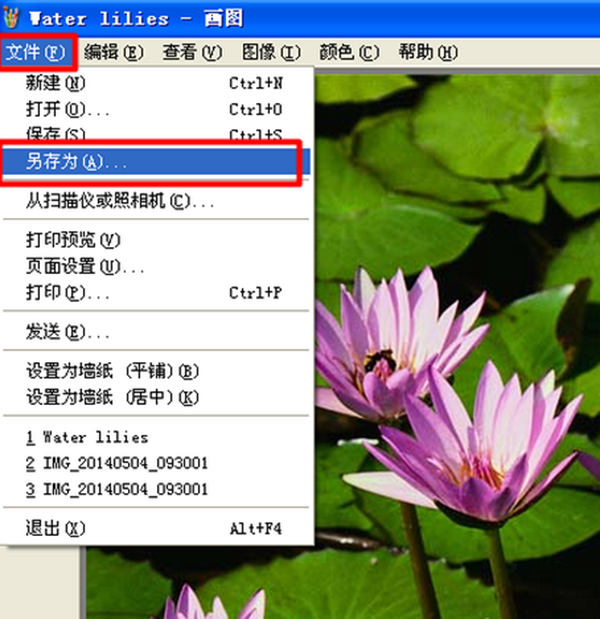Open recent file 3 IMG_20140504_093001
The width and height of the screenshot is (600, 619).
[x=156, y=490]
